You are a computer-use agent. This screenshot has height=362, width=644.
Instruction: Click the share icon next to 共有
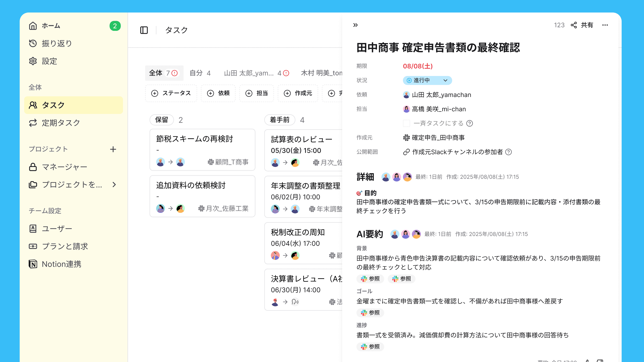[574, 25]
